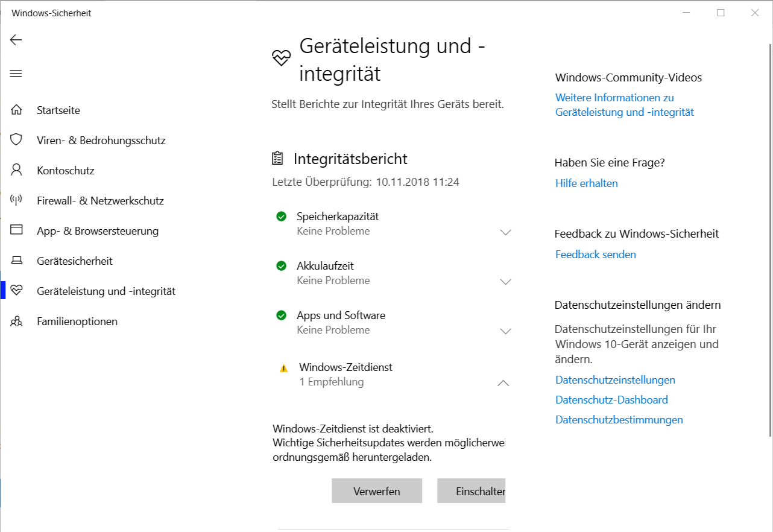Click the '1 Empfehlung' text

(x=332, y=382)
